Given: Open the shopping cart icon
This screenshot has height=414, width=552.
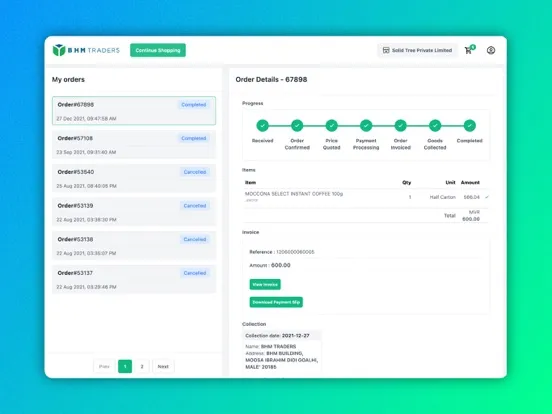Looking at the screenshot, I should [469, 50].
